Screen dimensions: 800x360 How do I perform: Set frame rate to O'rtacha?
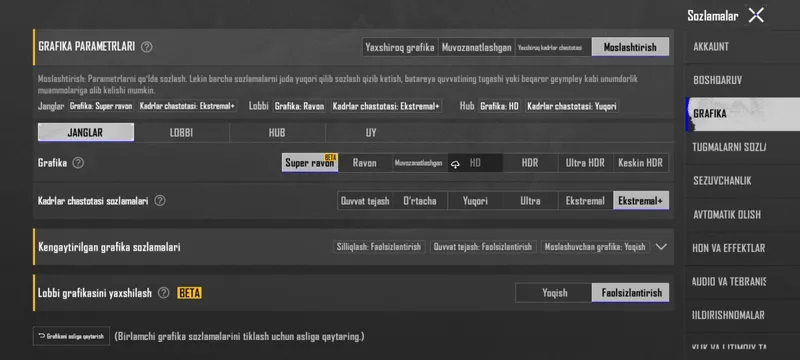point(420,200)
